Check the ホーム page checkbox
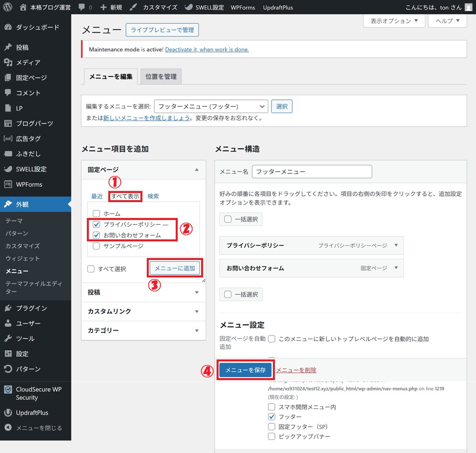This screenshot has height=453, width=476. (96, 214)
